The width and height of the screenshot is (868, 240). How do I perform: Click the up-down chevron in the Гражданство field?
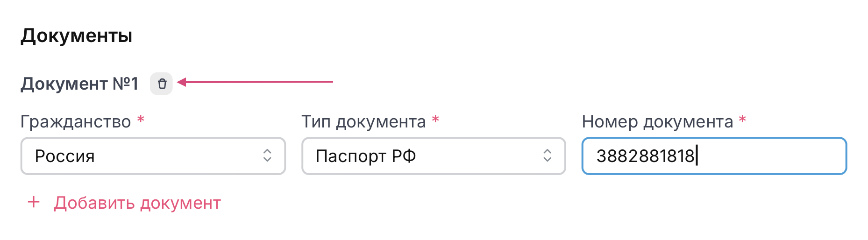tap(267, 155)
